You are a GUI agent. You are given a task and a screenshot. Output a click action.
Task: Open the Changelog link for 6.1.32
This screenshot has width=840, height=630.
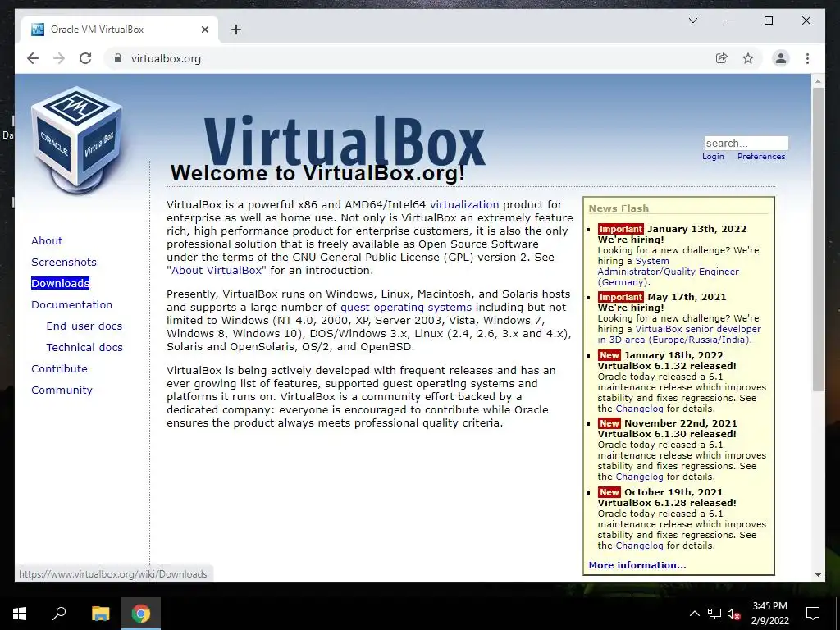point(639,409)
